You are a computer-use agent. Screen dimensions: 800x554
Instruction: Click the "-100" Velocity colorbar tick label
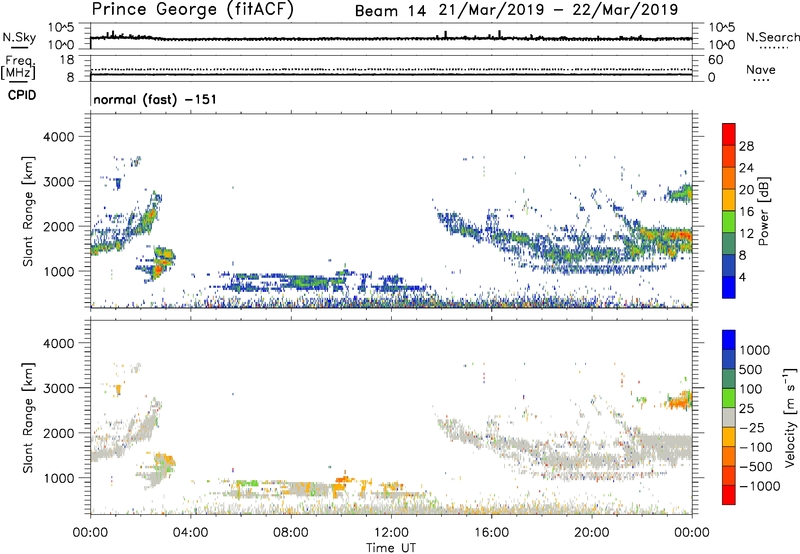pyautogui.click(x=756, y=447)
